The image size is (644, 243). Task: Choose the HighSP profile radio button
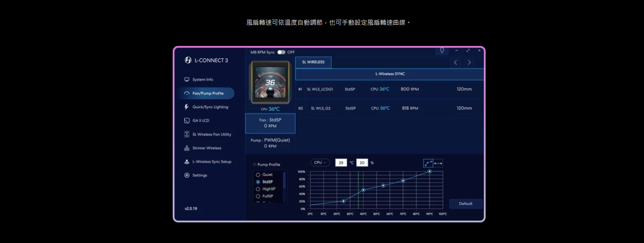(x=258, y=189)
